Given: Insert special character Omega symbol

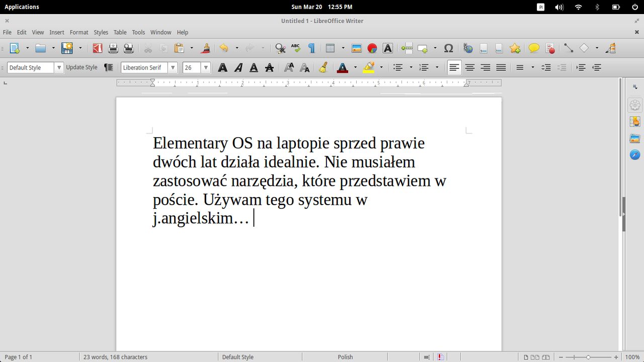Looking at the screenshot, I should (448, 48).
